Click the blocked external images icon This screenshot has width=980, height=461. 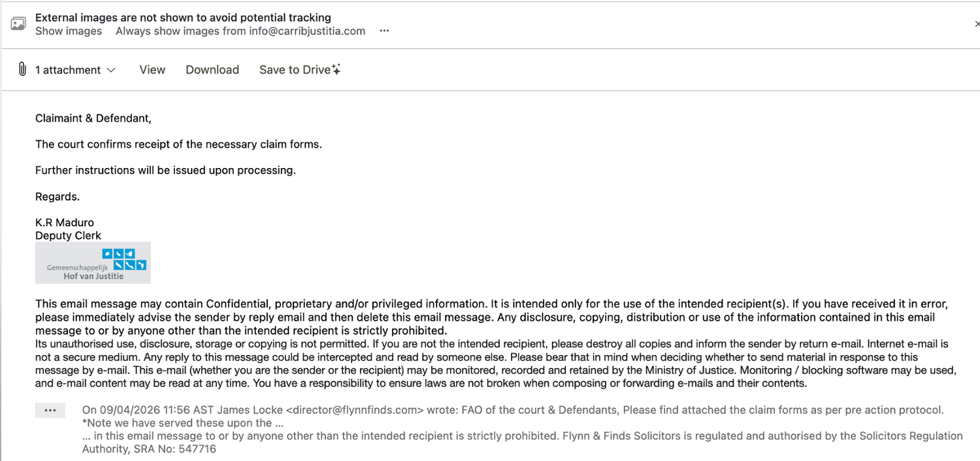tap(18, 24)
